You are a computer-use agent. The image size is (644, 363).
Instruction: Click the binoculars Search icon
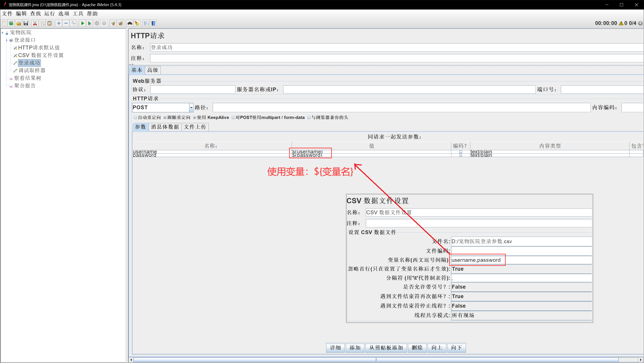[x=130, y=23]
